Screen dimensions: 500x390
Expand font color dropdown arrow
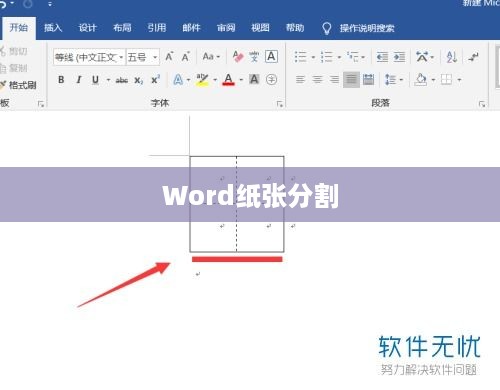click(241, 80)
